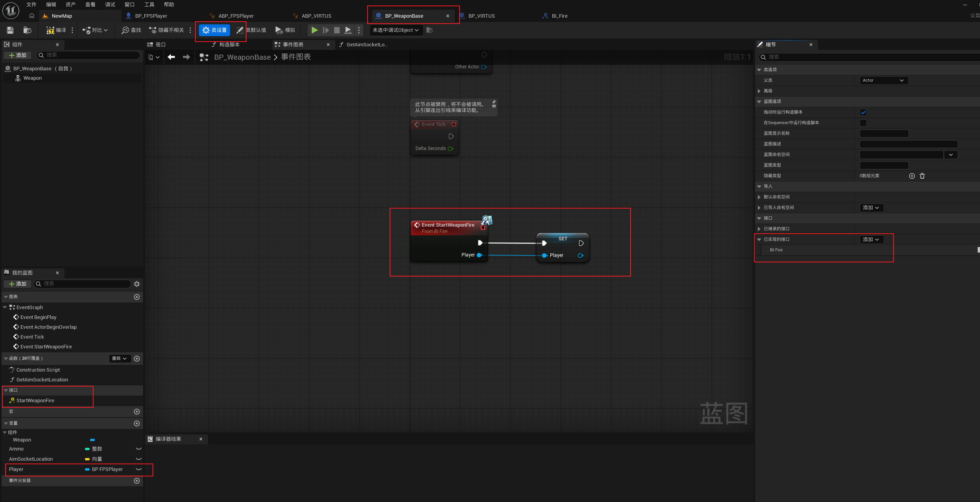Image resolution: width=980 pixels, height=502 pixels.
Task: Compile the blueprint with 编译 button
Action: (56, 30)
